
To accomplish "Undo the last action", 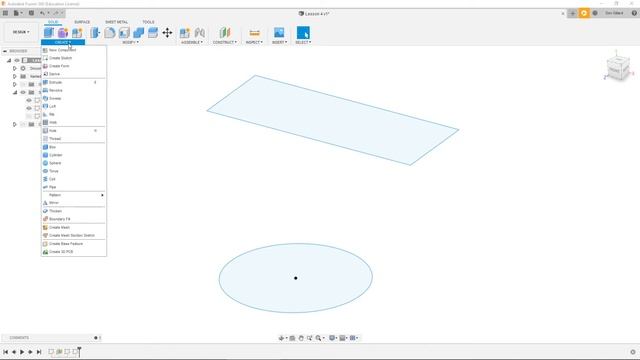I will click(x=43, y=13).
